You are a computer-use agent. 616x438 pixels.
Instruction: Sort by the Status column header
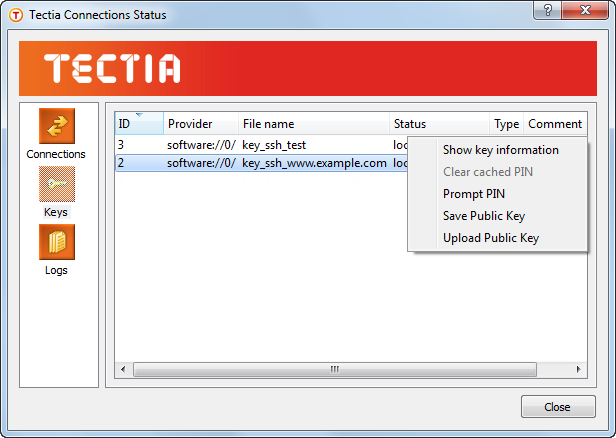[439, 123]
